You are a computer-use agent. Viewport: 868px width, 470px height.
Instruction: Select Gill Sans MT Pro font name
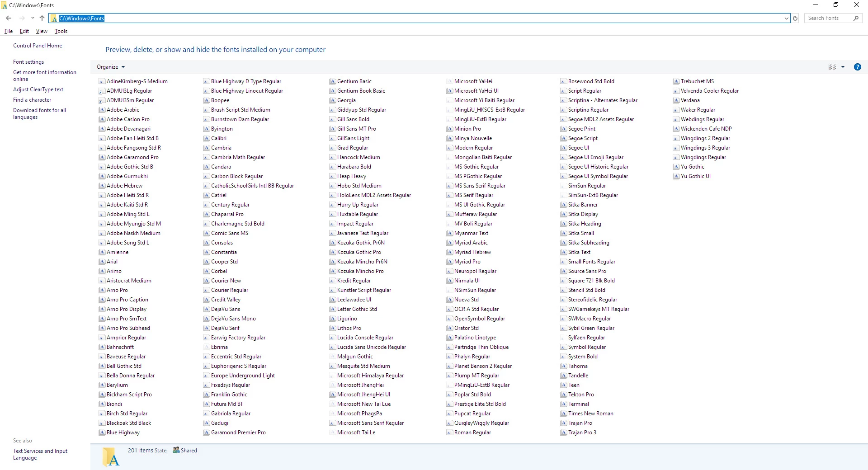[x=357, y=129]
